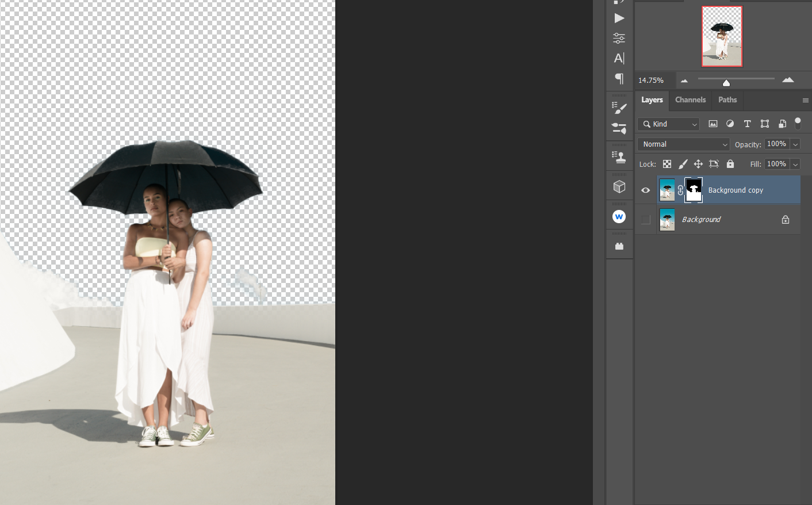
Task: Filter layers by type using the T icon
Action: (747, 124)
